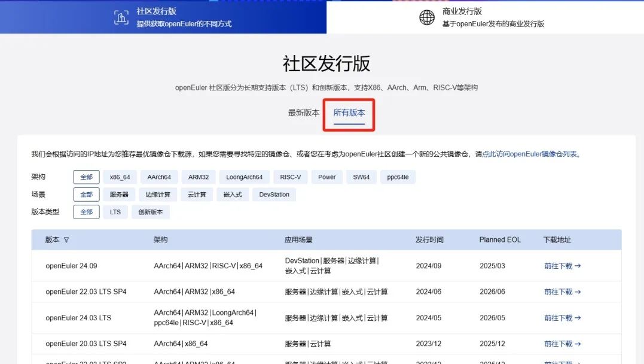Go to download for openEuler 24.09
The height and width of the screenshot is (364, 644).
coord(562,266)
